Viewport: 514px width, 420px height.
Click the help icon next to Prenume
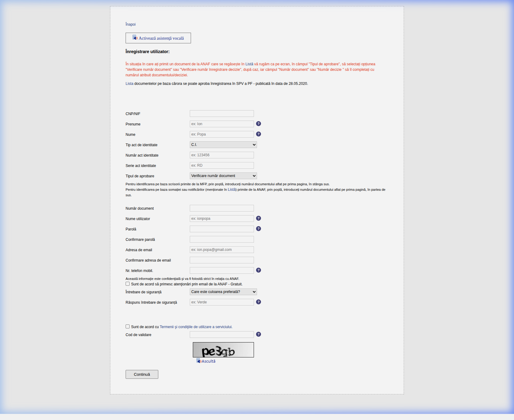(x=259, y=124)
